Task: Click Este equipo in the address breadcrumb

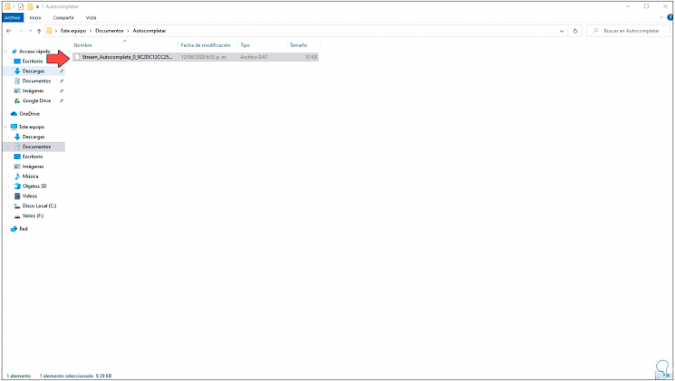Action: click(x=73, y=31)
